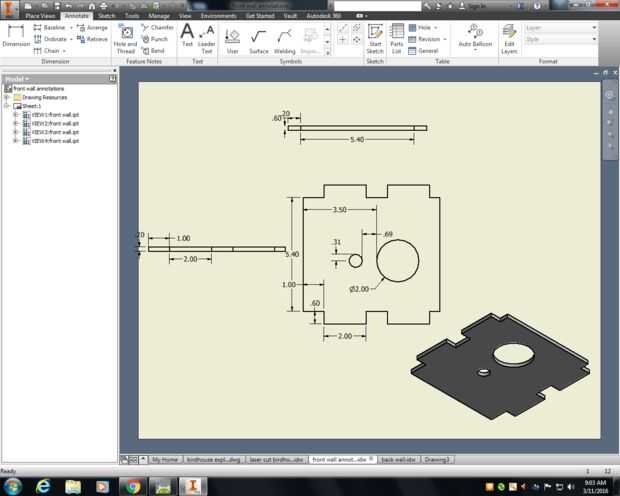The width and height of the screenshot is (620, 496).
Task: Select the ø2.00 diameter dimension text
Action: pyautogui.click(x=359, y=289)
